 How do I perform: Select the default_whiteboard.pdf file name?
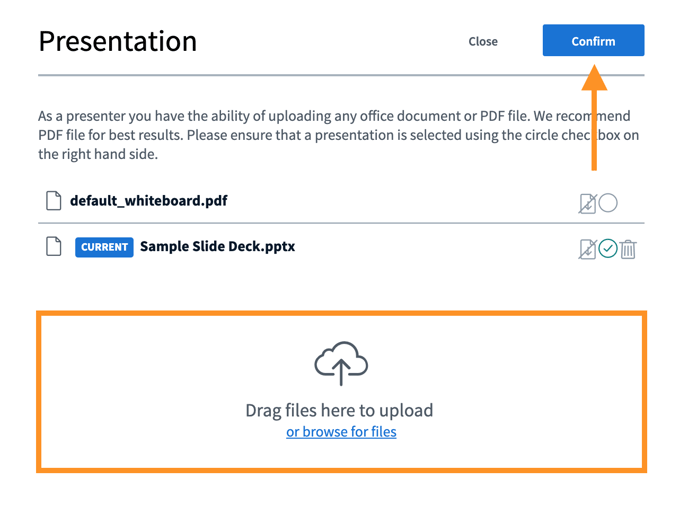pos(148,201)
